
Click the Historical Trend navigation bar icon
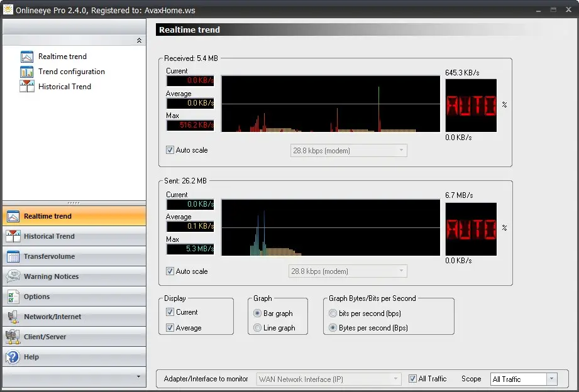tap(13, 236)
